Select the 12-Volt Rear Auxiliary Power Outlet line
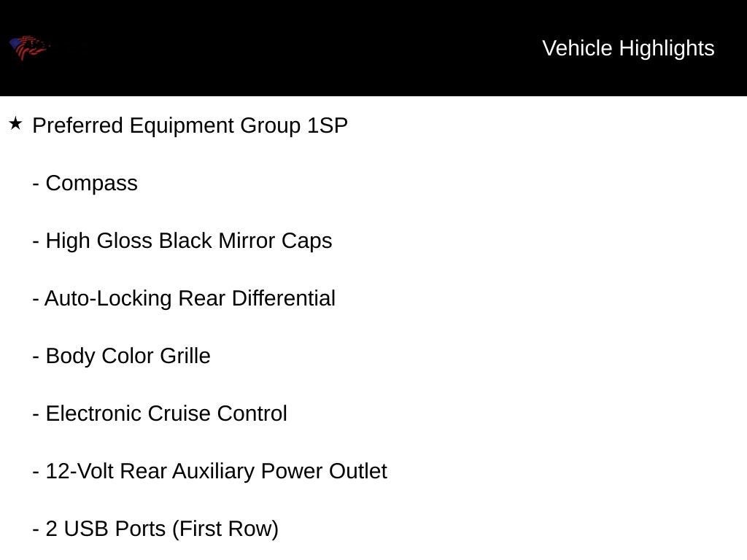Image resolution: width=747 pixels, height=560 pixels. tap(216, 471)
